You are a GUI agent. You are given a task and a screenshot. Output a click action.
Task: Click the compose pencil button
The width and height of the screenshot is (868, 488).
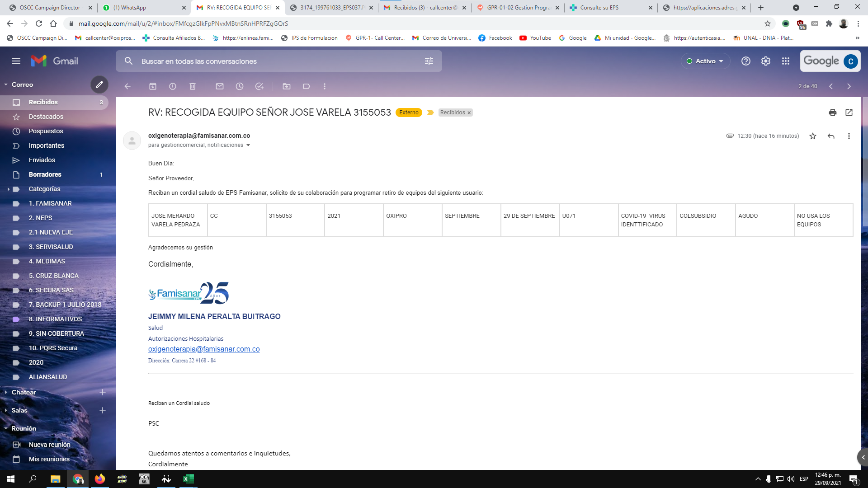click(x=99, y=84)
